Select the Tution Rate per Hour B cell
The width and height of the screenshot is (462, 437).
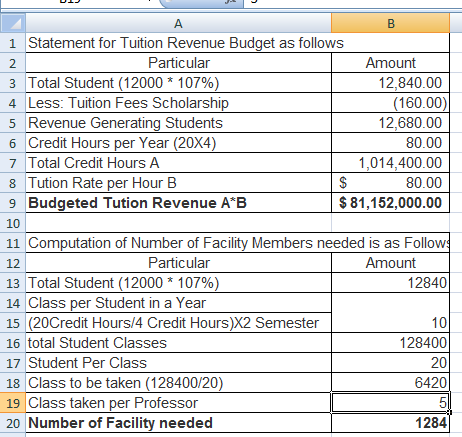(178, 183)
